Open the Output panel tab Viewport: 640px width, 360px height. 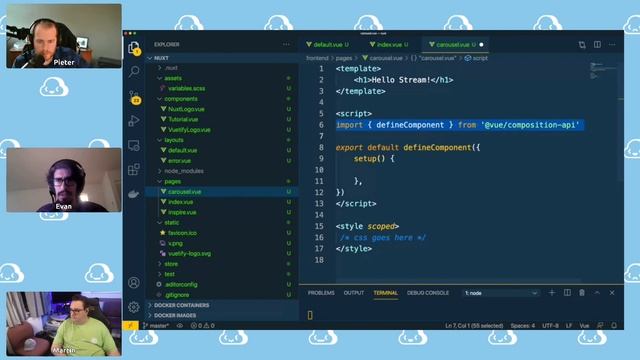tap(354, 293)
